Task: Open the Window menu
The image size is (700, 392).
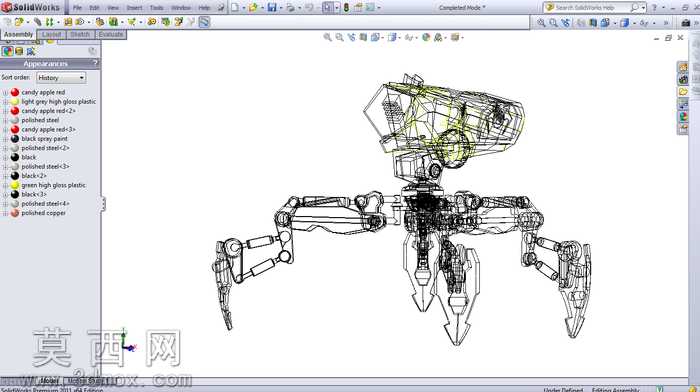Action: [181, 8]
